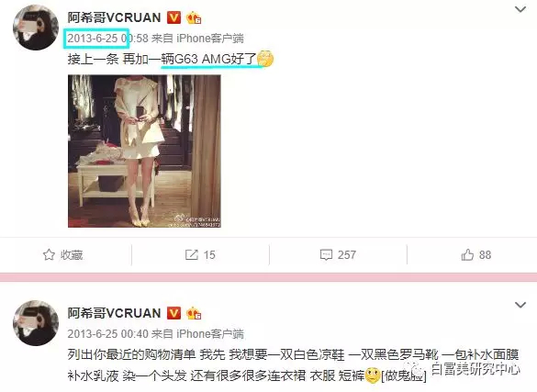Expand the second post's chevron menu

[520, 305]
